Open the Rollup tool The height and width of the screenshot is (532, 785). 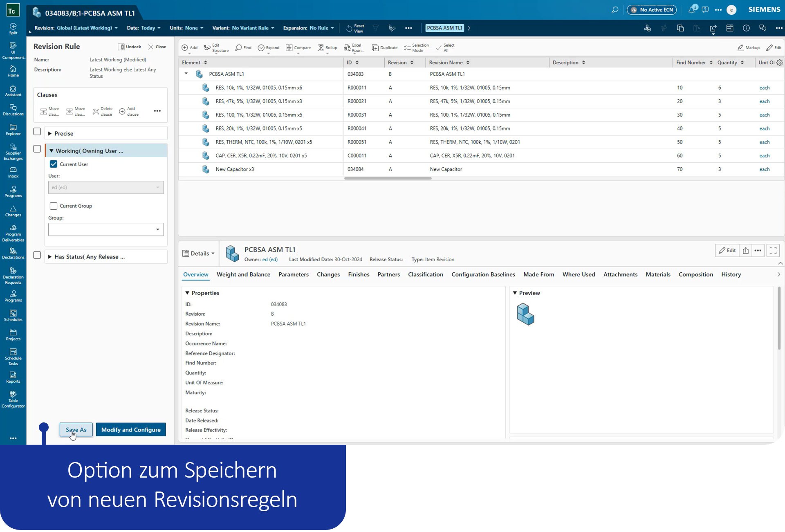coord(327,47)
